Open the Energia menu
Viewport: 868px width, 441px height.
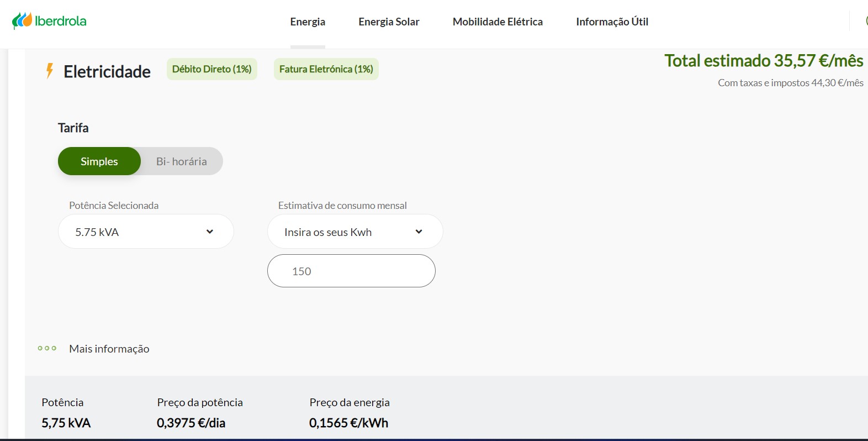308,22
